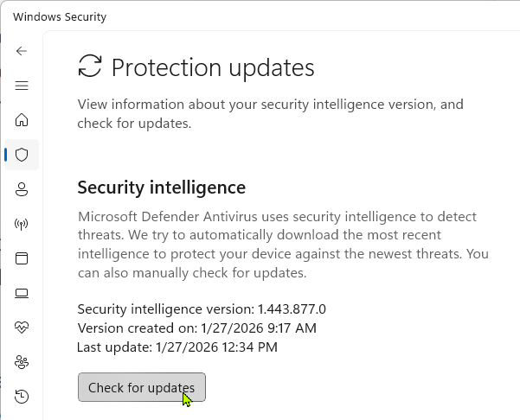Click the Protection updates page heading
520x420 pixels.
[x=213, y=67]
